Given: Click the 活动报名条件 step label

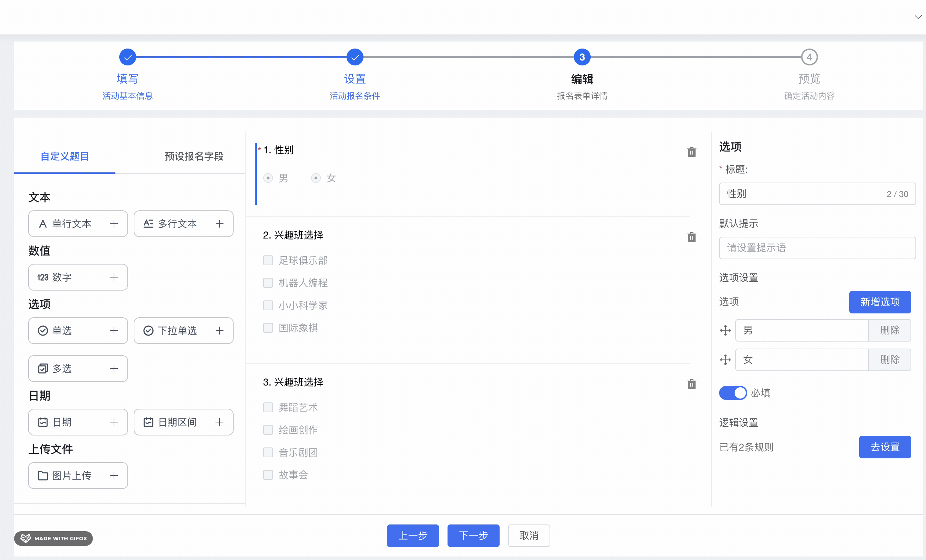Looking at the screenshot, I should [355, 96].
